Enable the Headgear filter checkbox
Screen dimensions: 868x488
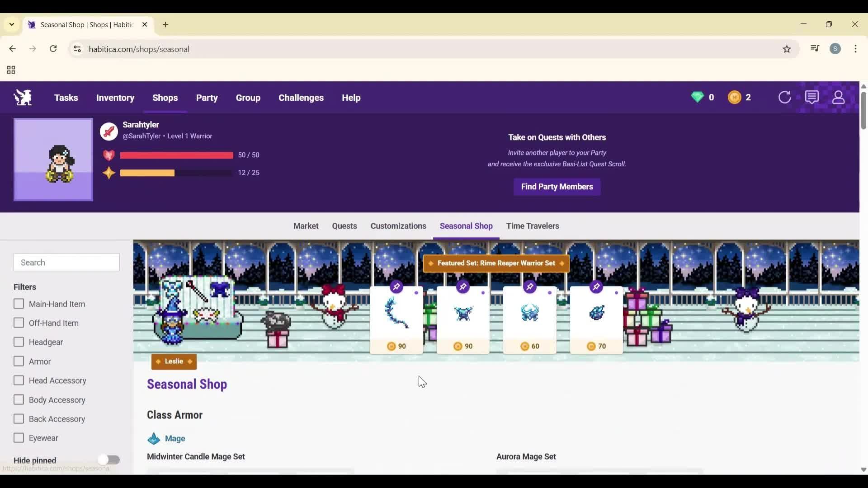[x=19, y=342]
